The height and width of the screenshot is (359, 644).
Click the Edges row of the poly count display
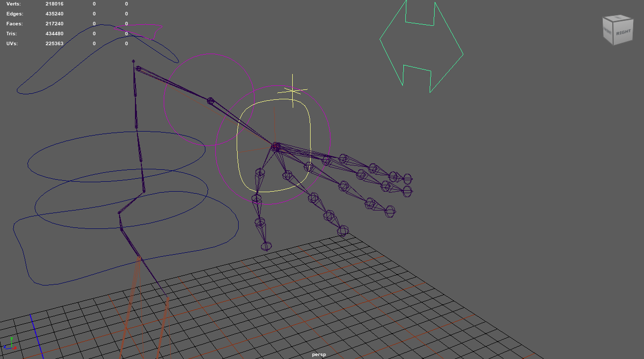click(55, 13)
